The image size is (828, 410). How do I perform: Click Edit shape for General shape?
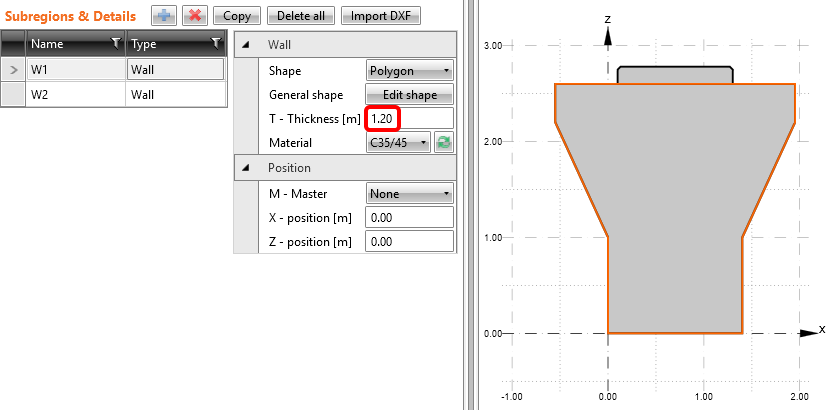click(410, 95)
